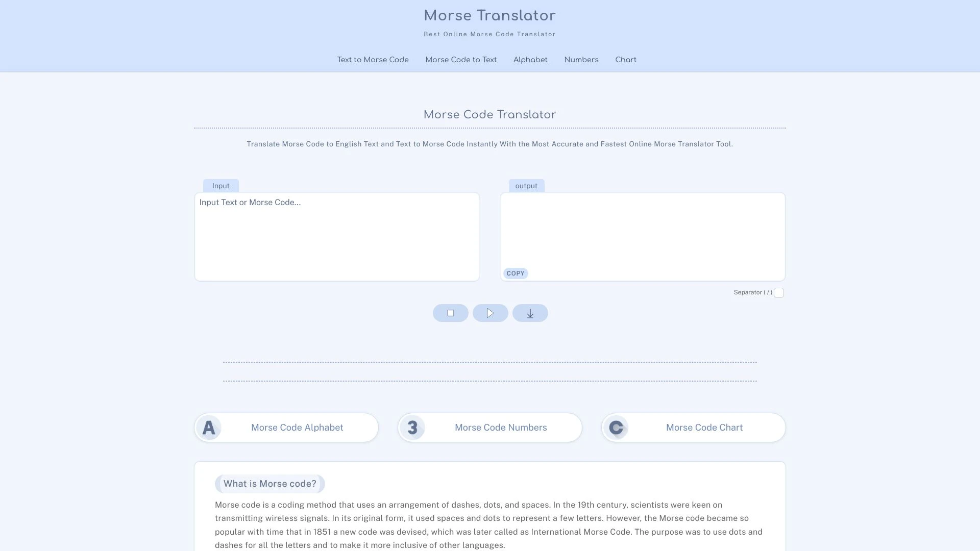Click the download icon
980x551 pixels.
(x=530, y=313)
